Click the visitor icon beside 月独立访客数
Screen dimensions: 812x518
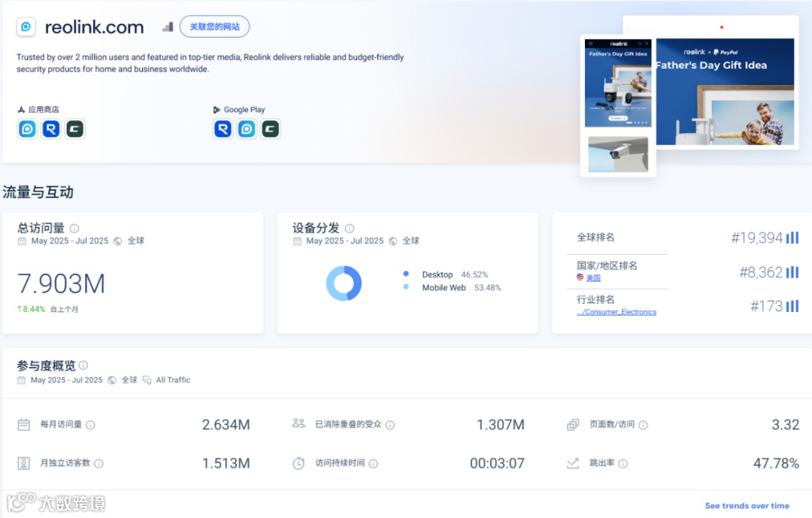tap(24, 463)
